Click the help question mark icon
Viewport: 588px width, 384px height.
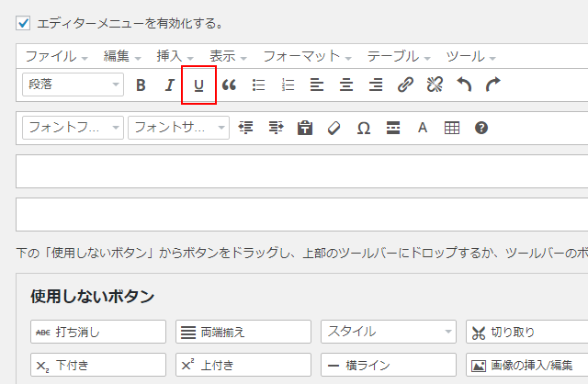point(481,128)
